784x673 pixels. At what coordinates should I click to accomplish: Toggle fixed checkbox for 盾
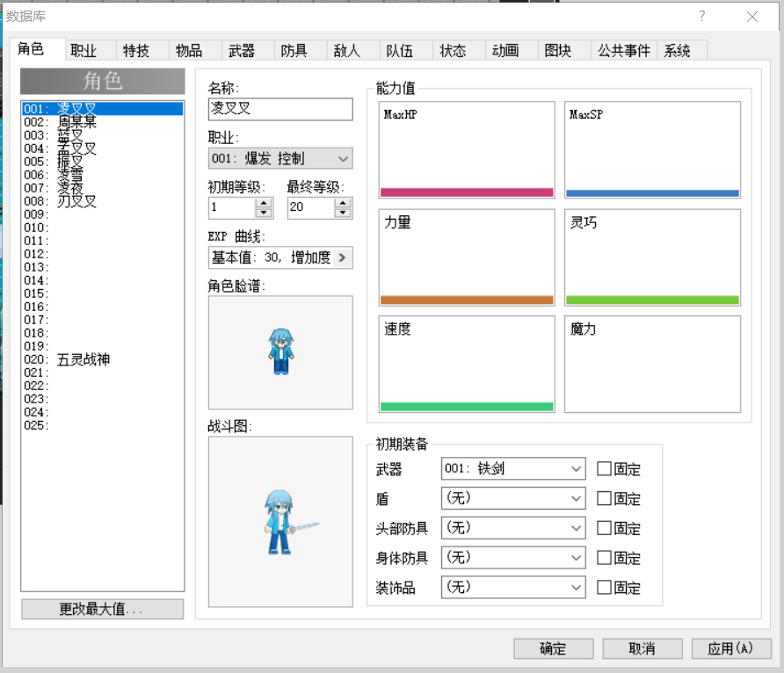point(604,498)
